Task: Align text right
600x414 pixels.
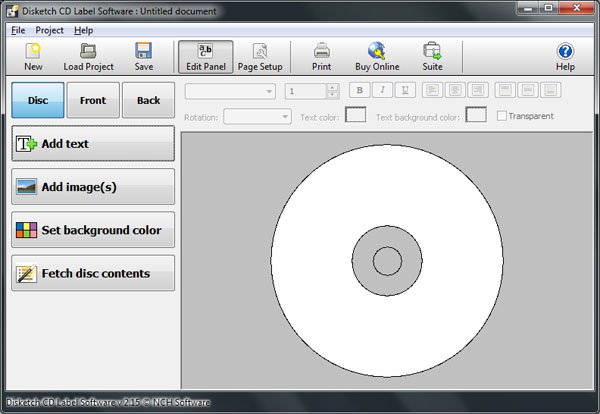Action: [x=478, y=90]
